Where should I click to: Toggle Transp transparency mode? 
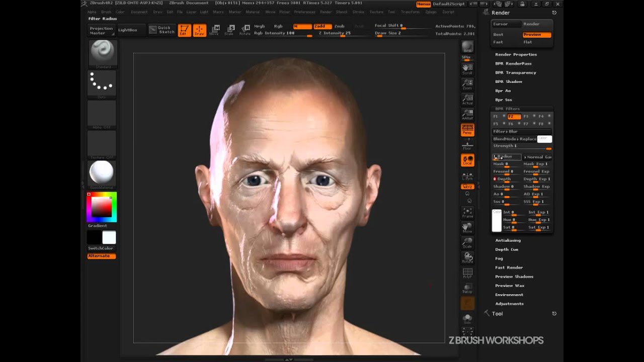467,288
